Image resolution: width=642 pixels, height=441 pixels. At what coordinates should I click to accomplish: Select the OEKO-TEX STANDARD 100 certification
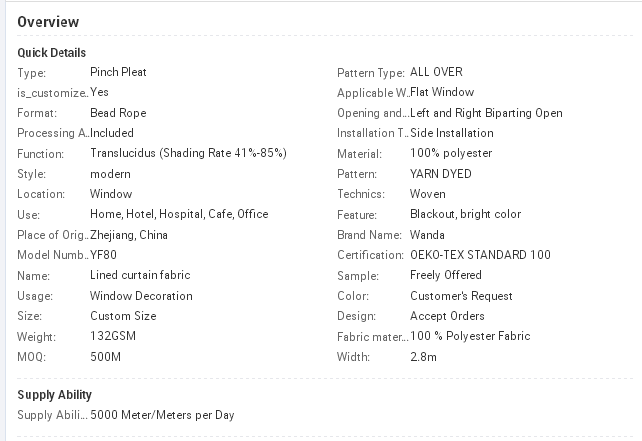click(x=480, y=255)
